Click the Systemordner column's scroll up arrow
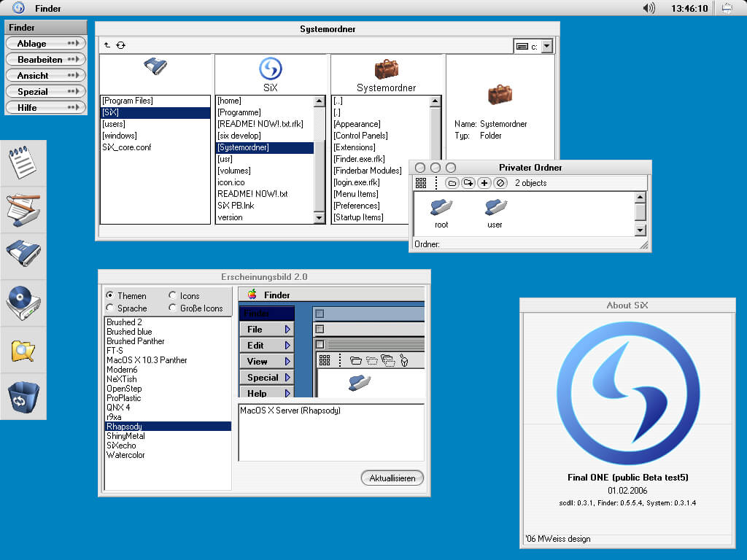The height and width of the screenshot is (560, 747). [435, 101]
